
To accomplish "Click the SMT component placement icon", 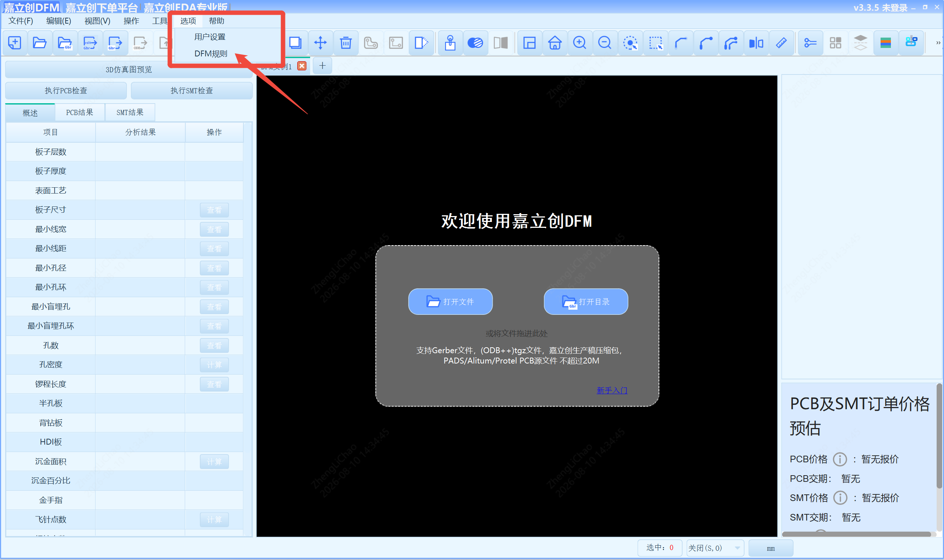I will pyautogui.click(x=911, y=43).
